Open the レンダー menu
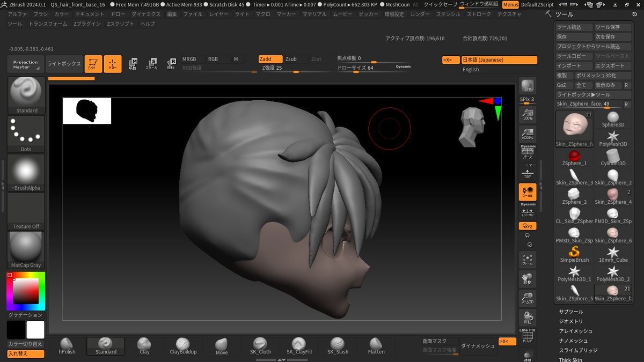644x362 pixels. click(x=420, y=14)
